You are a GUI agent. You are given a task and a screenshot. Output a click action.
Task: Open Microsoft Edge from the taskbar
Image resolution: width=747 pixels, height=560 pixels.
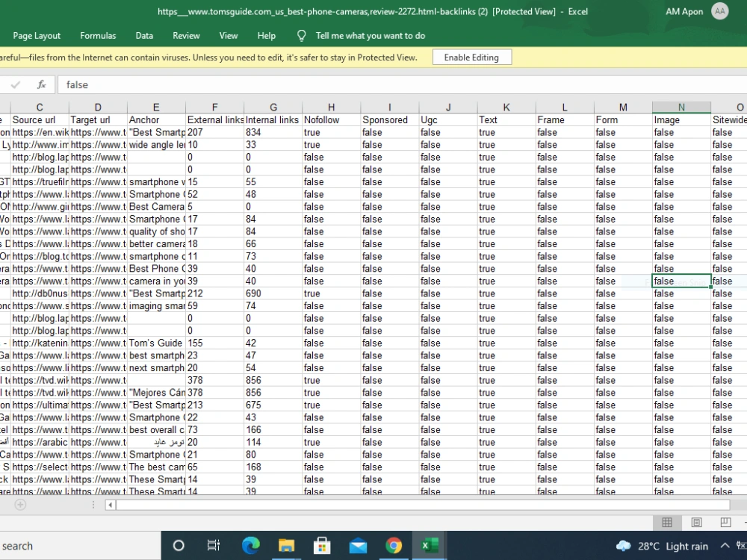pos(250,545)
